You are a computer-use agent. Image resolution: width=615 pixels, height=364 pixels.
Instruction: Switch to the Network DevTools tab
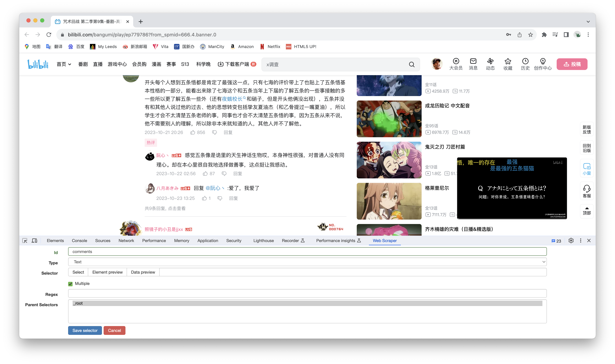click(x=126, y=241)
